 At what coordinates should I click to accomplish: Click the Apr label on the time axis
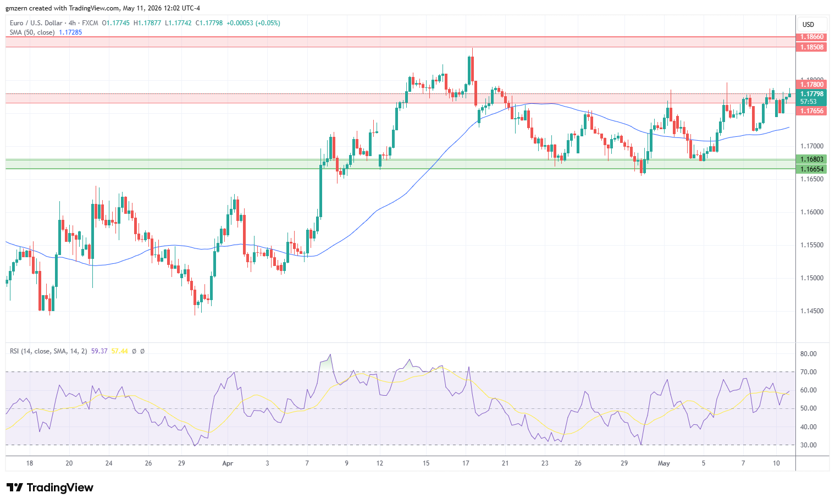[228, 463]
